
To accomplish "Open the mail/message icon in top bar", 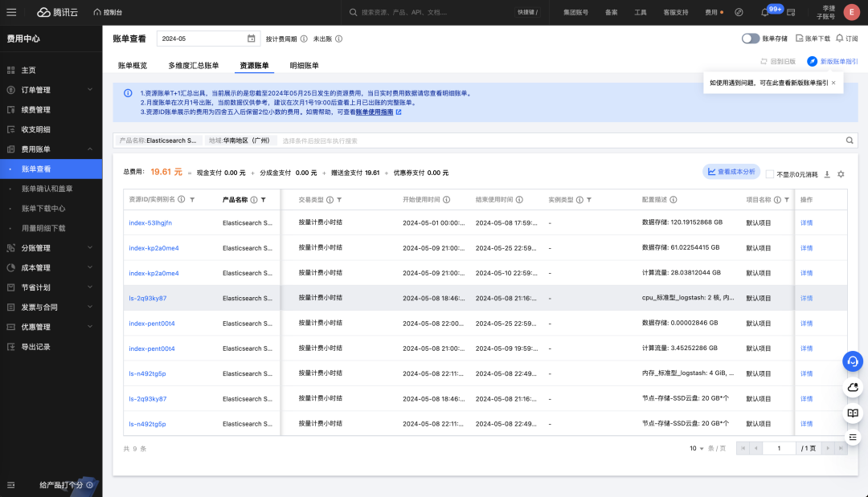I will coord(791,12).
